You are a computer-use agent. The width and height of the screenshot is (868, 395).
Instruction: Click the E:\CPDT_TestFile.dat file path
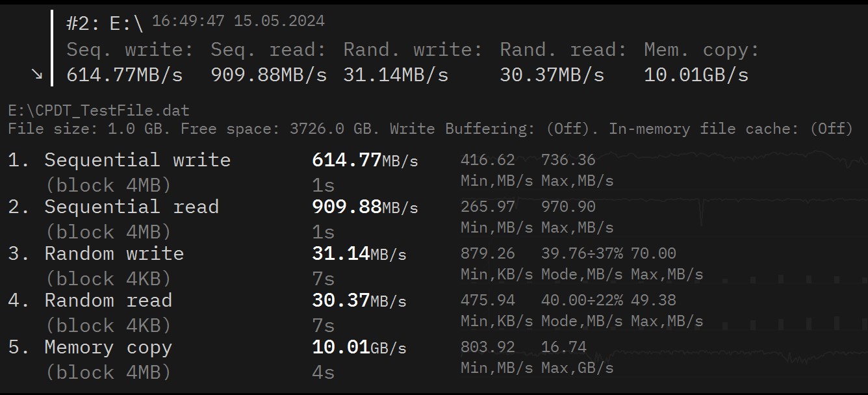tap(99, 111)
